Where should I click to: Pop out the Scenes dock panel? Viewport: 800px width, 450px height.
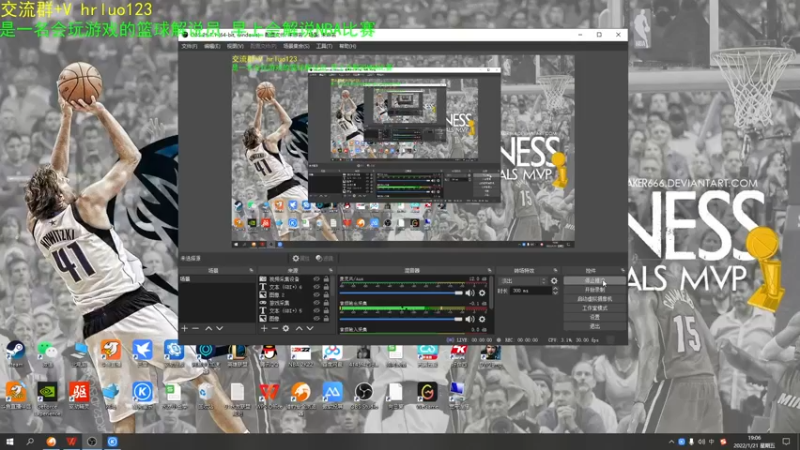[251, 270]
